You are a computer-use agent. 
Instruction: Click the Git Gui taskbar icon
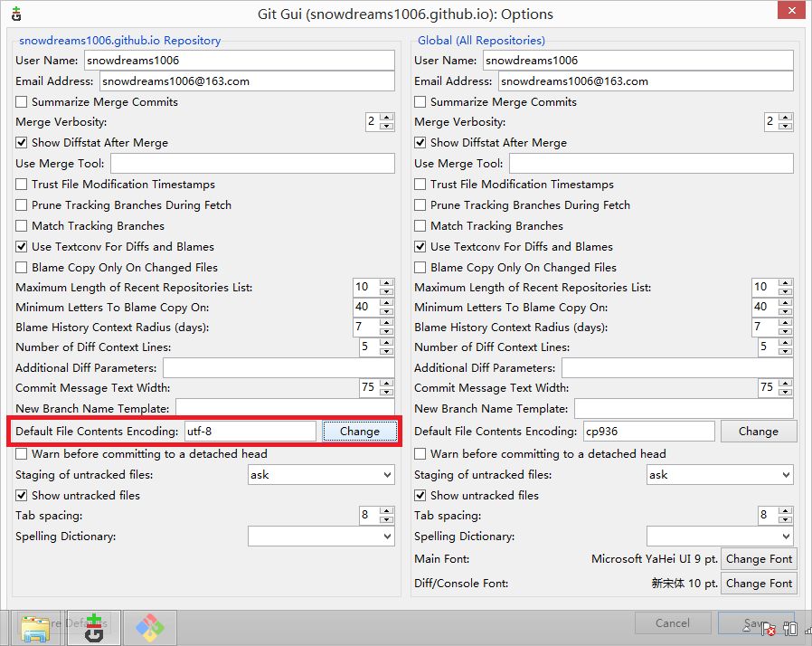click(x=94, y=627)
